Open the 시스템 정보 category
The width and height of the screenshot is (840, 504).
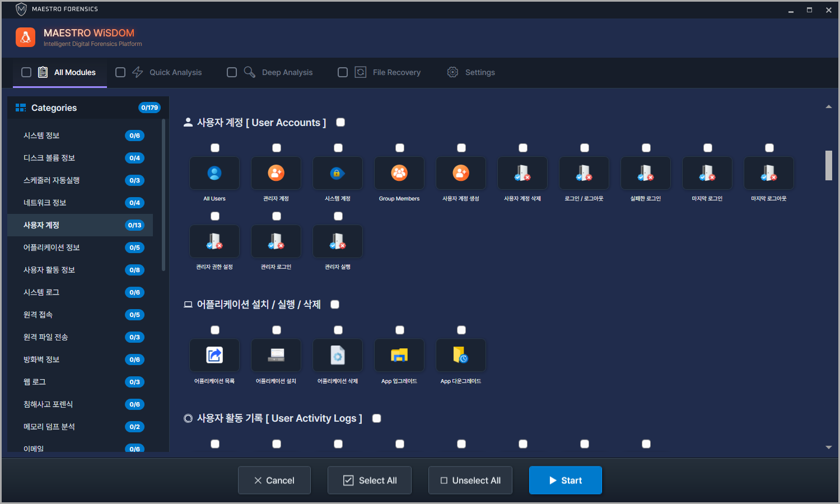41,136
